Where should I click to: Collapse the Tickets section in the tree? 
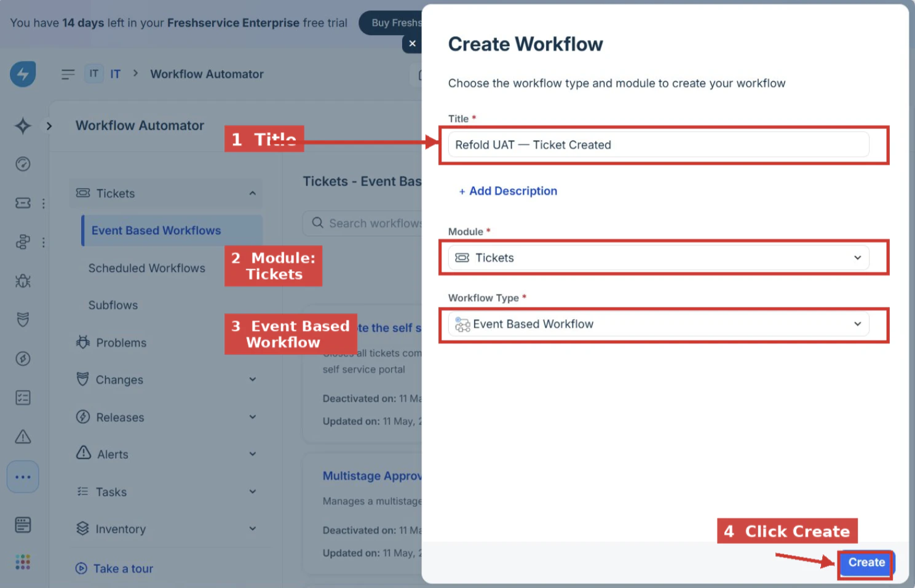[x=252, y=193]
